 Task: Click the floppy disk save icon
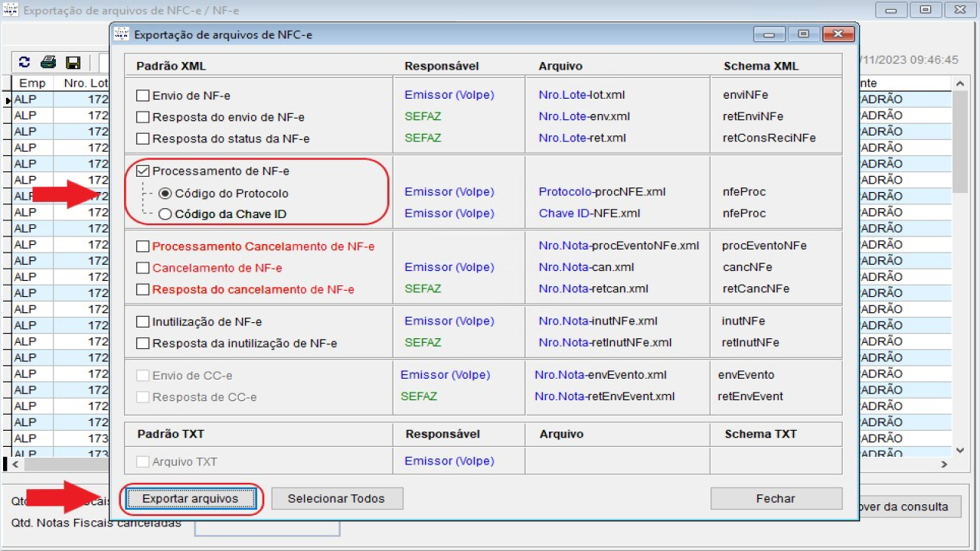(x=73, y=63)
